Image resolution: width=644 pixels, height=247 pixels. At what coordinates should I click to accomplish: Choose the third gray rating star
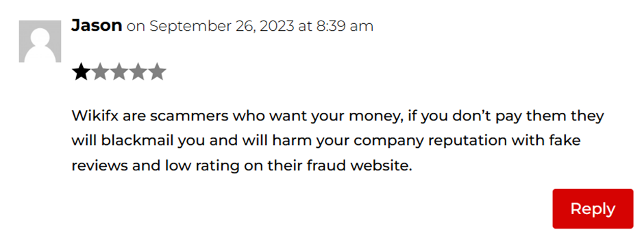pos(119,73)
